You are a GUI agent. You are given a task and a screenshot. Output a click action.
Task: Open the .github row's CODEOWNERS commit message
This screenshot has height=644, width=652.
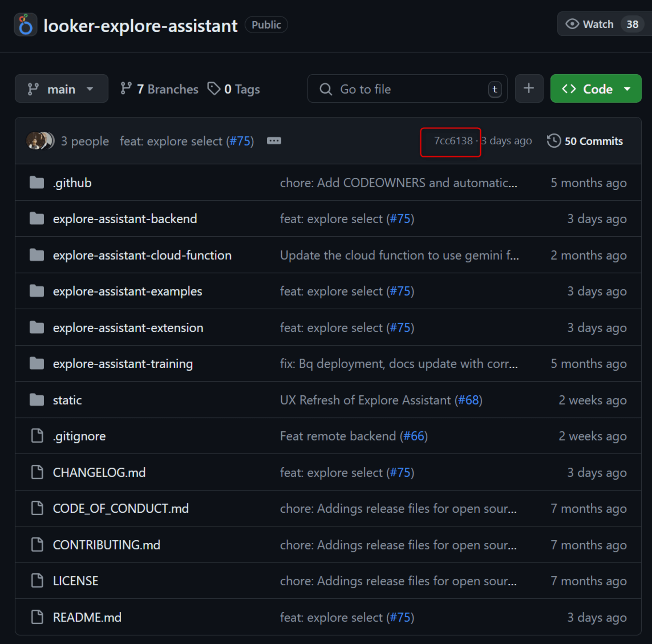(399, 183)
